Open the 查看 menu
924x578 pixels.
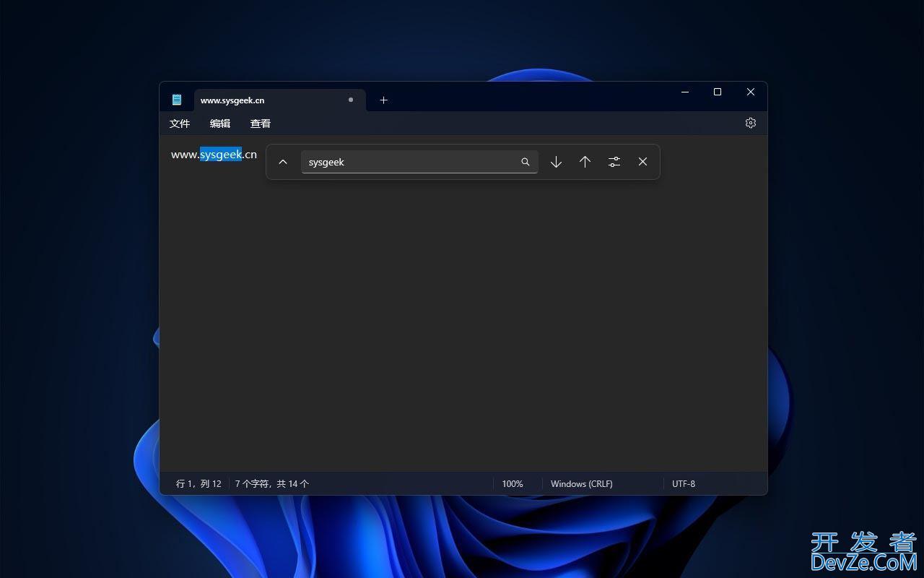pyautogui.click(x=261, y=124)
